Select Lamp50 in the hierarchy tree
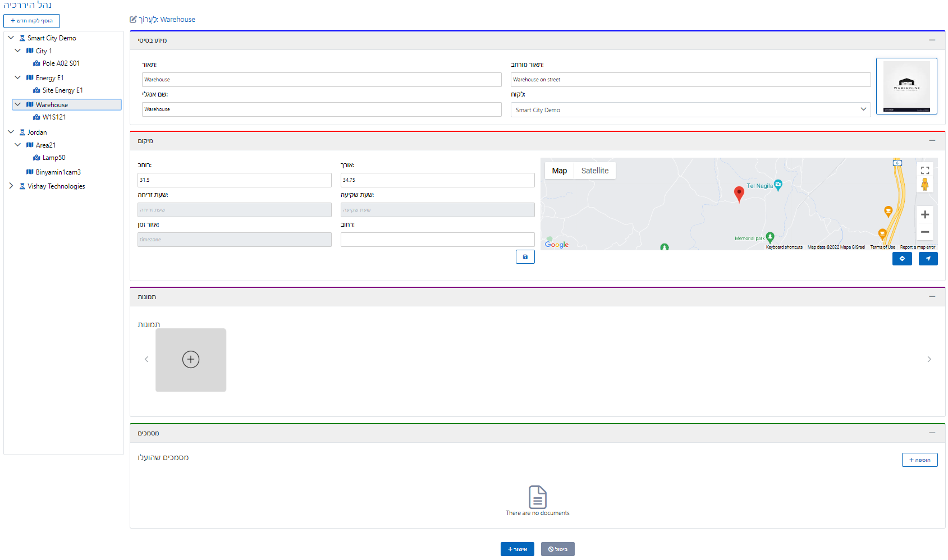This screenshot has width=948, height=560. [54, 158]
